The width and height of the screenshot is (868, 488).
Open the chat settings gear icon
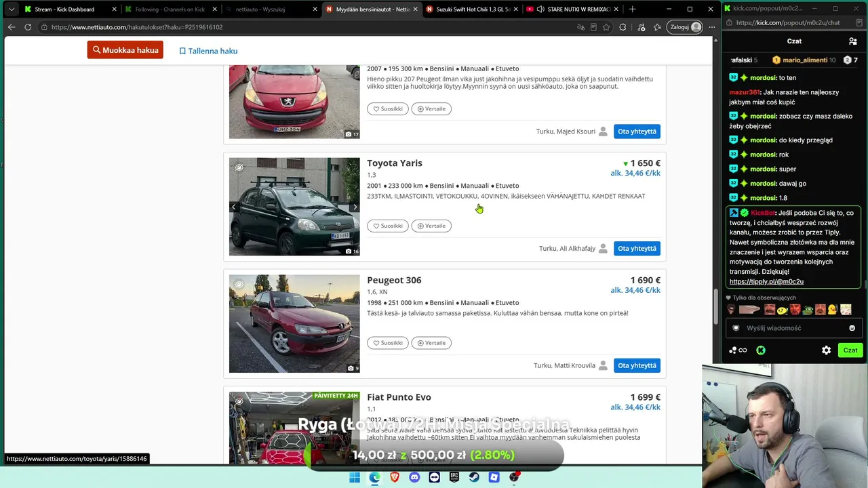coord(826,350)
